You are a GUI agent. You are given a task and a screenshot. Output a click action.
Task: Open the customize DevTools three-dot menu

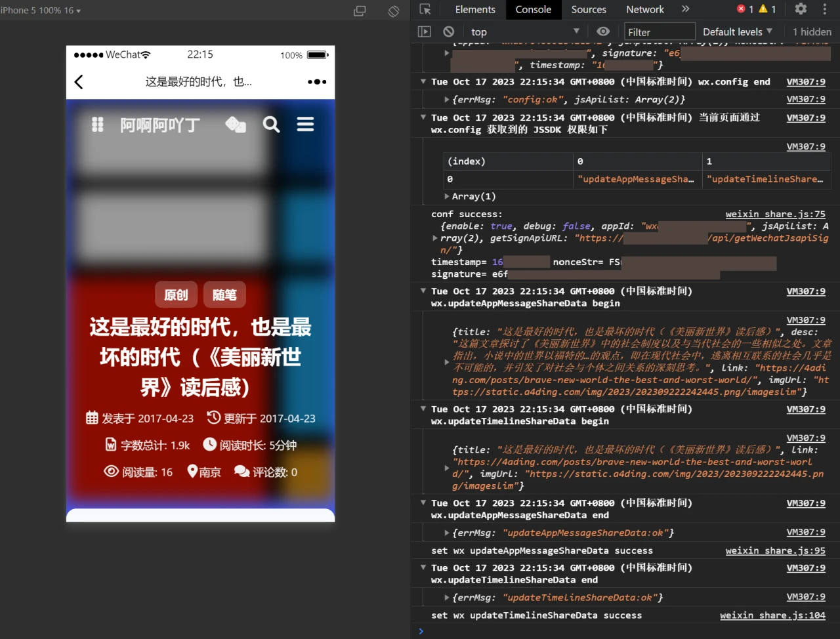point(824,9)
